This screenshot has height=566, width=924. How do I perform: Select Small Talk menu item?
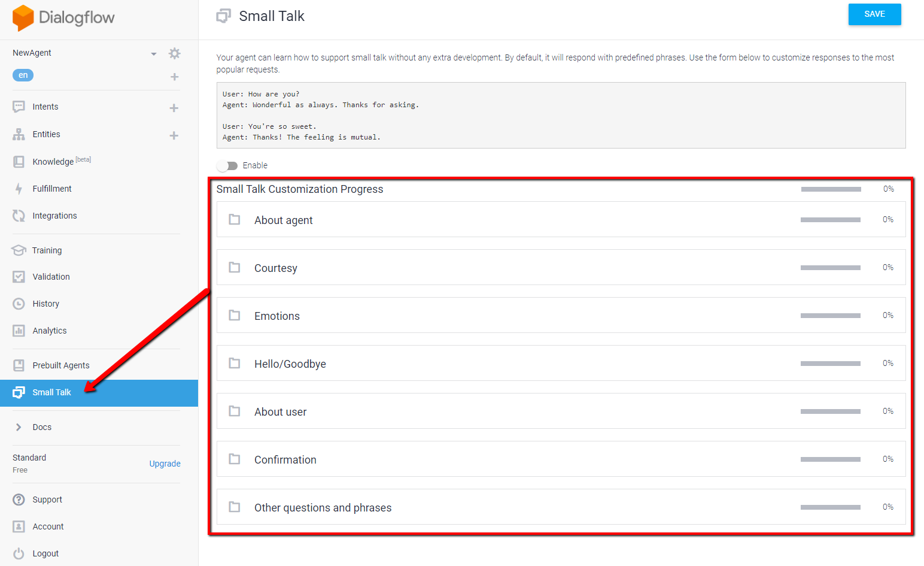click(99, 393)
